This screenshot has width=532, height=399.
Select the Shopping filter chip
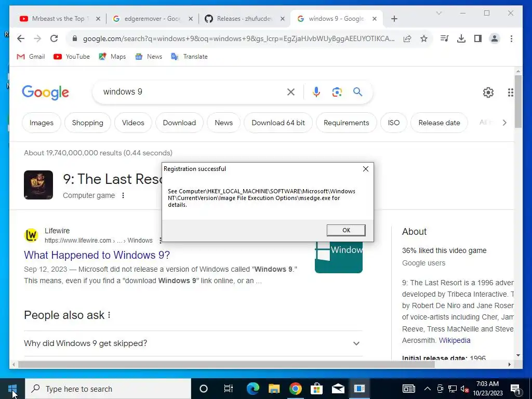coord(87,123)
